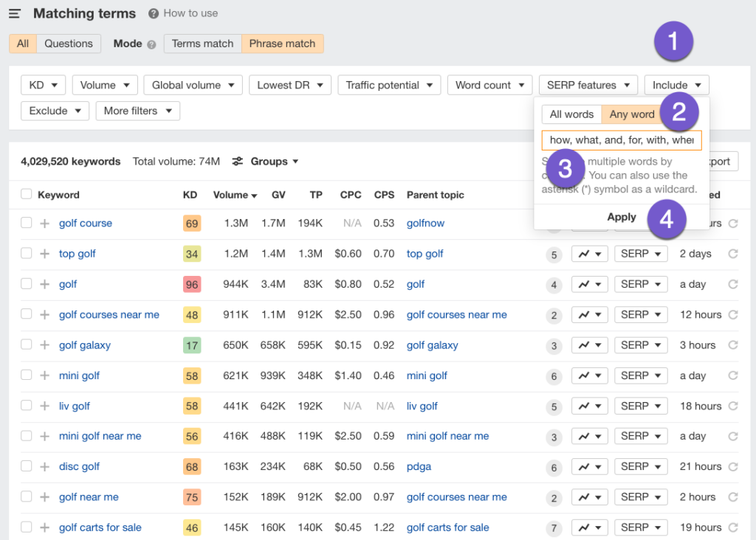
Task: Toggle the select-all keywords checkbox
Action: (x=26, y=194)
